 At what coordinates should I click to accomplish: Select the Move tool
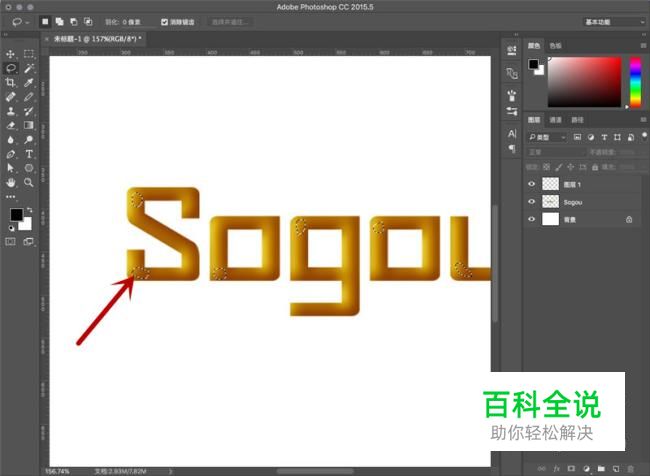coord(10,54)
